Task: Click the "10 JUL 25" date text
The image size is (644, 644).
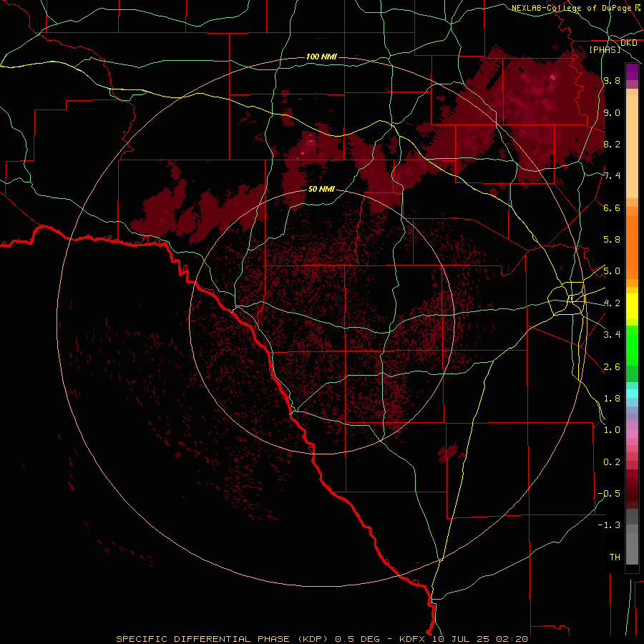Action: point(460,639)
